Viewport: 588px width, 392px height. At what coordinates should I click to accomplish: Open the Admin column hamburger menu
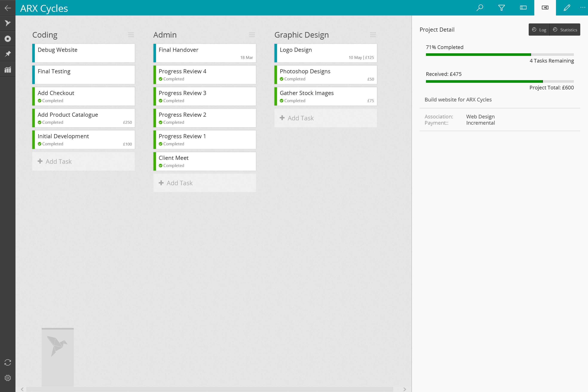[252, 35]
